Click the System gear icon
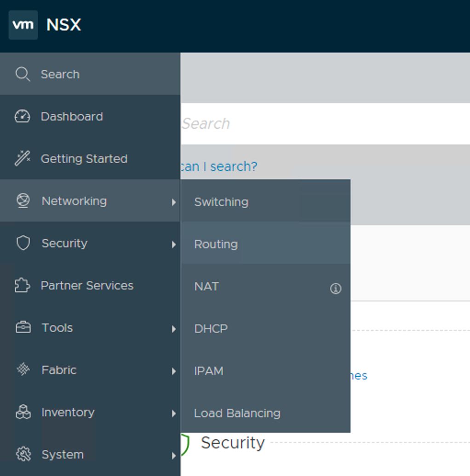 (x=23, y=454)
